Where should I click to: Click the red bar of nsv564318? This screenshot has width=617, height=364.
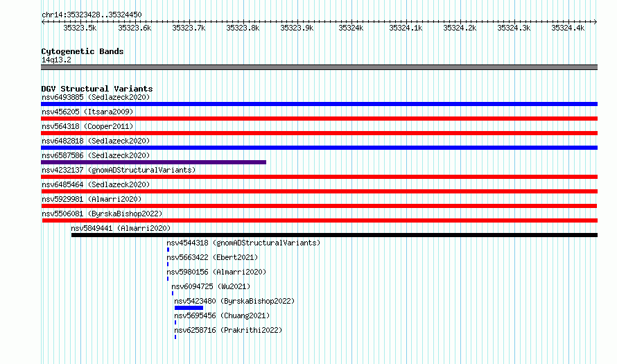pyautogui.click(x=319, y=133)
